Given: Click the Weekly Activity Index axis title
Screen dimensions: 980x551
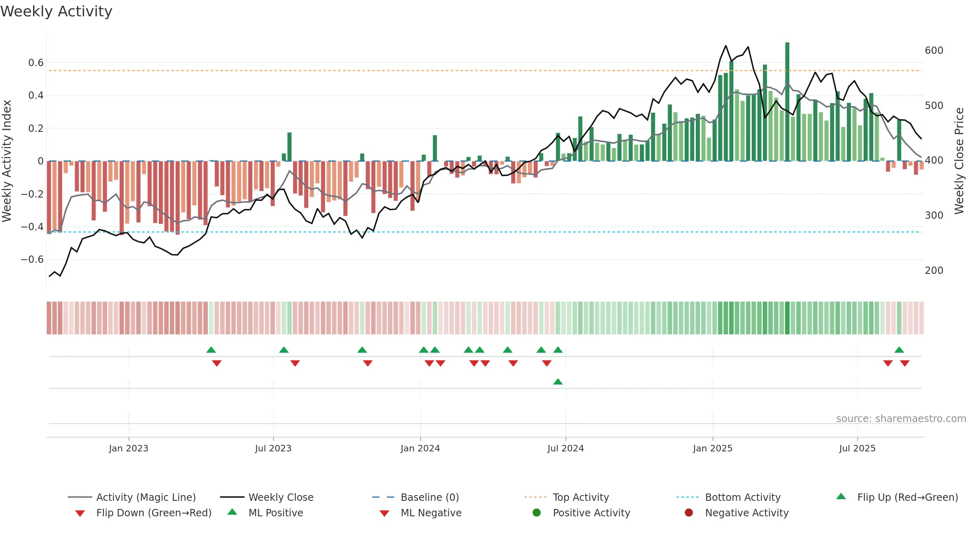Looking at the screenshot, I should click(7, 161).
